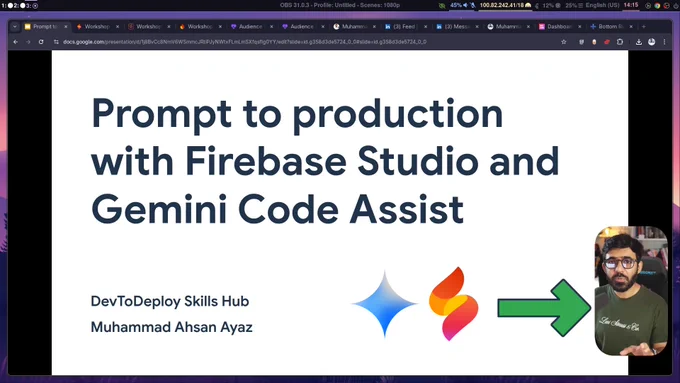Click the 45% volume indicator

tap(459, 5)
